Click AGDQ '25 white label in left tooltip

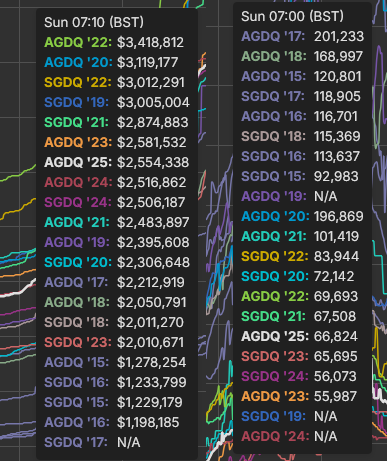point(78,162)
